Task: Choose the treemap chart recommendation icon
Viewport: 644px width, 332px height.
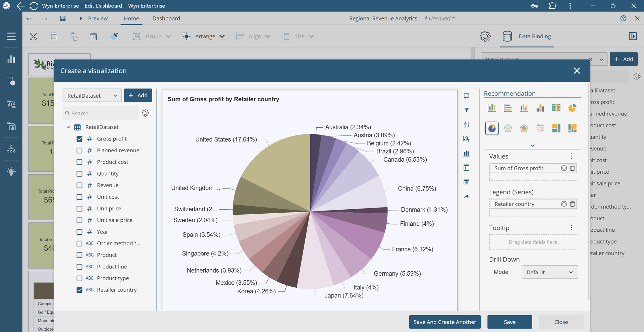Action: (x=556, y=128)
